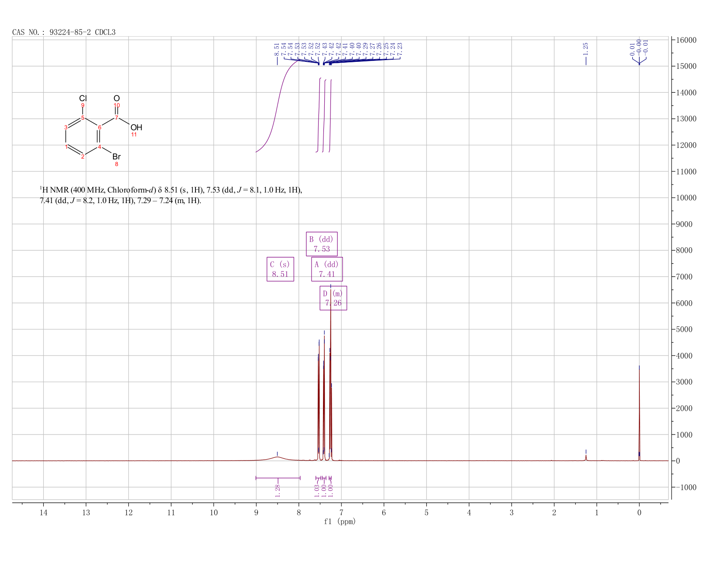728x563 pixels.
Task: Select the CAS NO. 93224-85-2 CDCL3 title
Action: pos(64,32)
